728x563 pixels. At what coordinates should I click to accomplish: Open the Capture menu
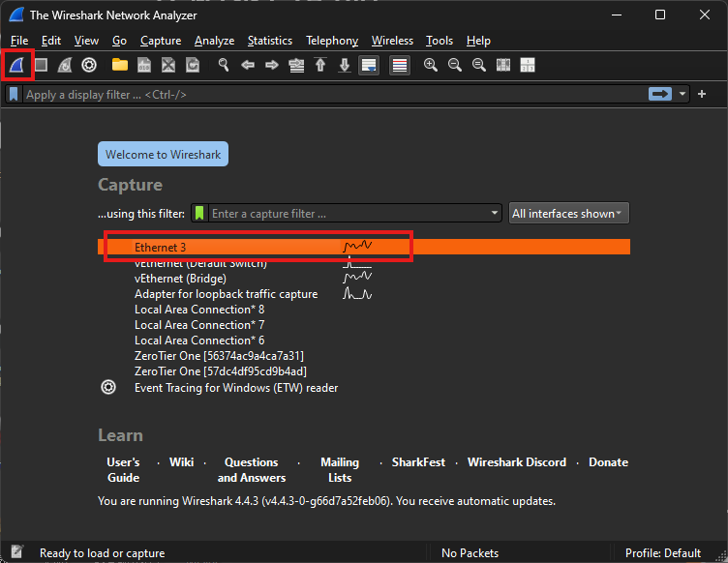click(161, 41)
